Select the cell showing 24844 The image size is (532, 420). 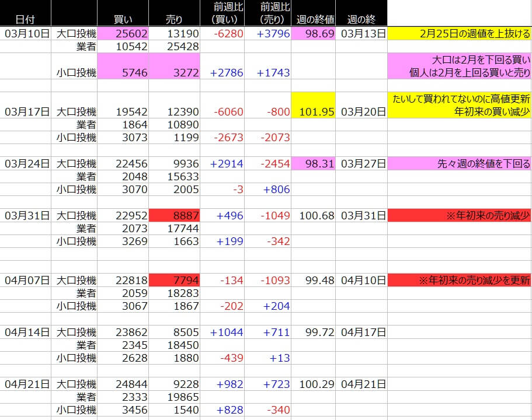coord(123,384)
